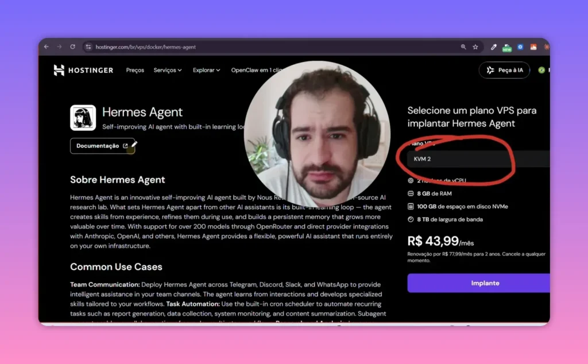Click 8 TB de largura de banda
This screenshot has width=588, height=364.
tap(450, 219)
